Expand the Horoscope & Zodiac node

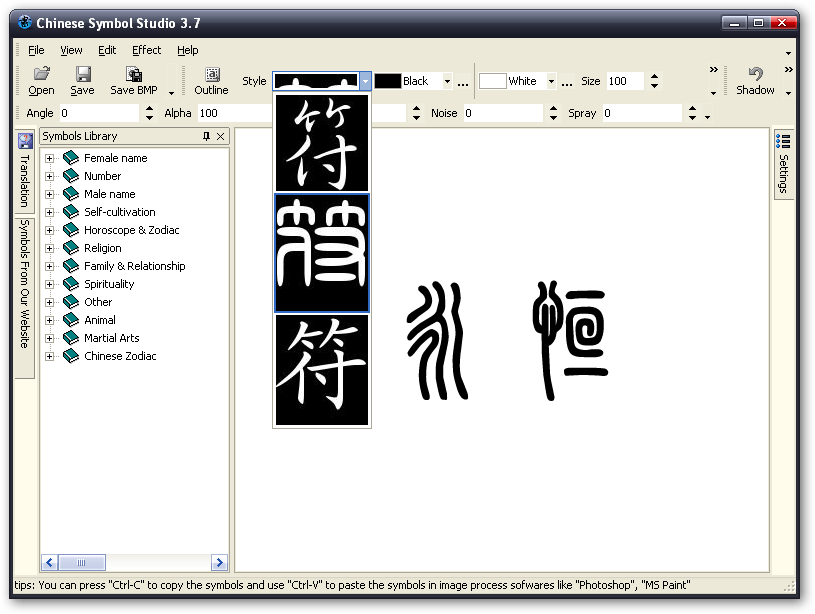click(x=49, y=230)
